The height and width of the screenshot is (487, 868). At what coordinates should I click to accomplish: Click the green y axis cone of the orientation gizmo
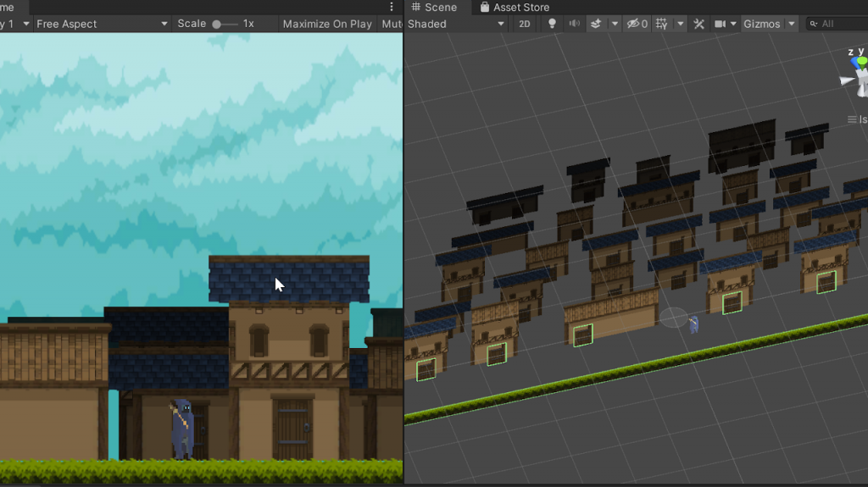coord(862,63)
